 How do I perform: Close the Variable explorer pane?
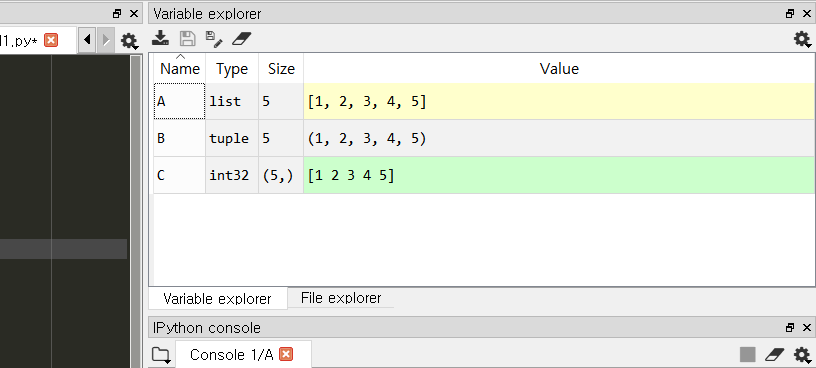pyautogui.click(x=807, y=14)
